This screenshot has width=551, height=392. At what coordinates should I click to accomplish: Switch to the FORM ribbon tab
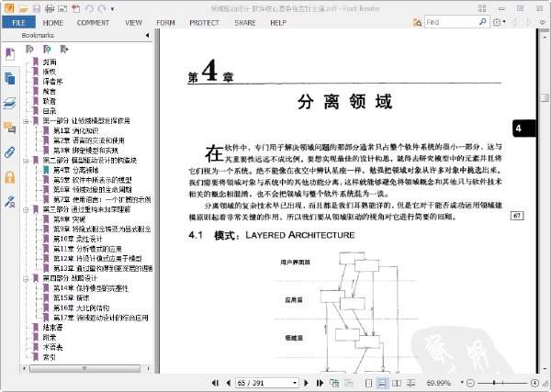pos(165,22)
